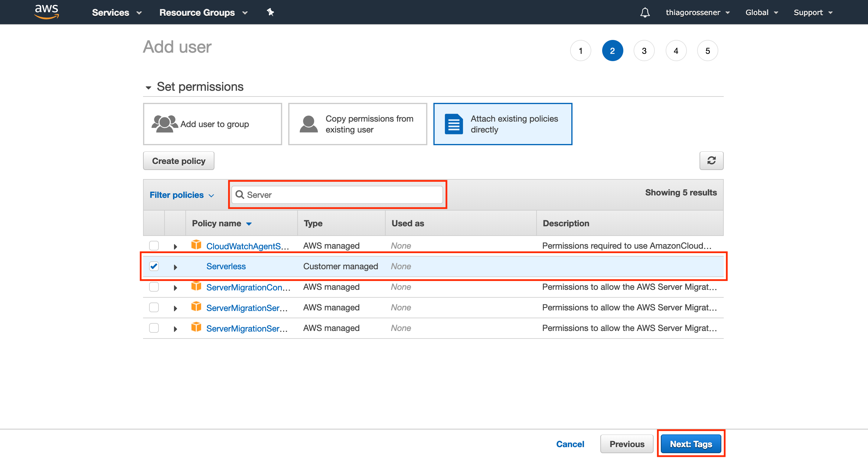The height and width of the screenshot is (458, 868).
Task: Select Copy permissions from existing user
Action: tap(357, 124)
